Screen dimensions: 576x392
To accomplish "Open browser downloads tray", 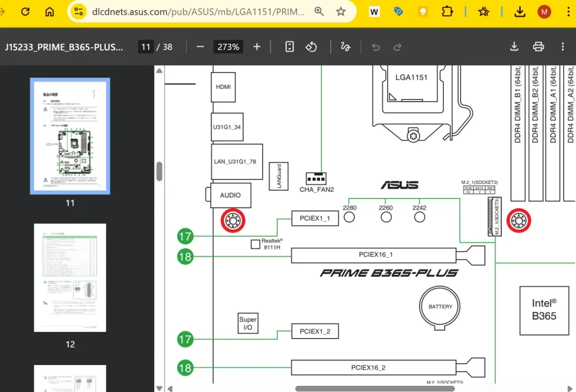I will click(x=519, y=12).
